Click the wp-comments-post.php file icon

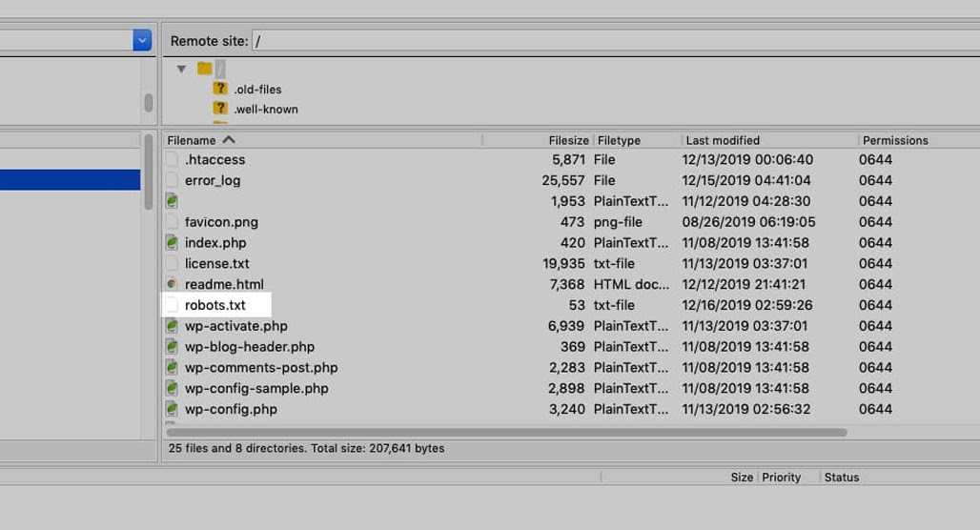pos(172,368)
